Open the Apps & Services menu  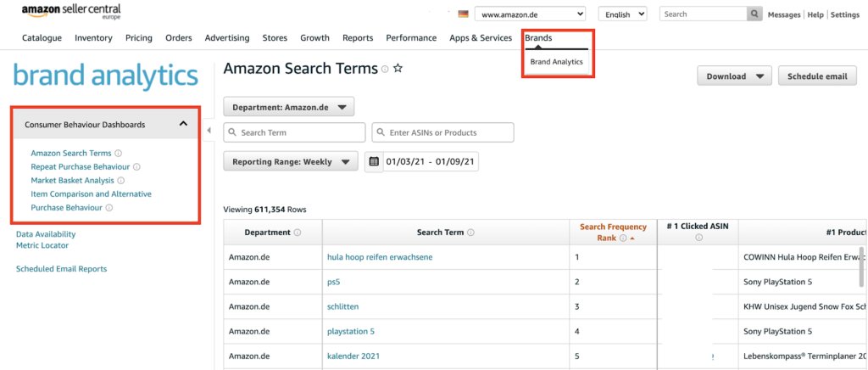pos(481,37)
